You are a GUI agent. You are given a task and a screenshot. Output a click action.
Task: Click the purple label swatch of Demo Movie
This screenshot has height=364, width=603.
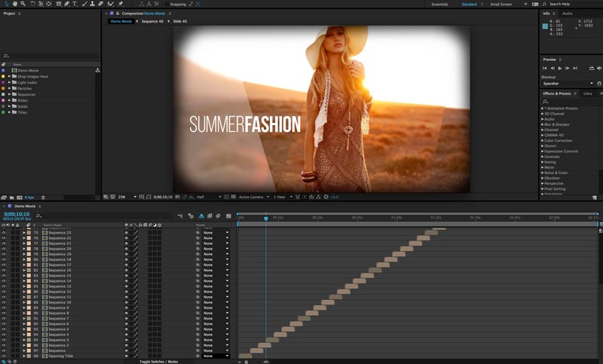click(x=3, y=70)
